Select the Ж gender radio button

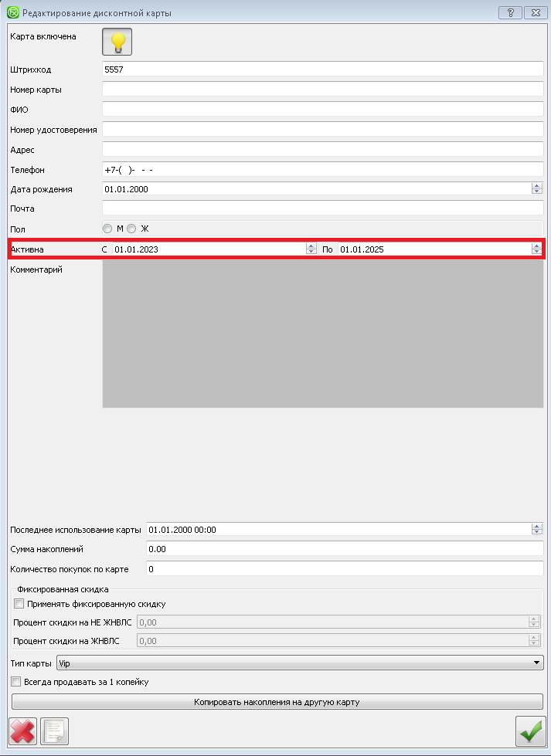[x=131, y=229]
